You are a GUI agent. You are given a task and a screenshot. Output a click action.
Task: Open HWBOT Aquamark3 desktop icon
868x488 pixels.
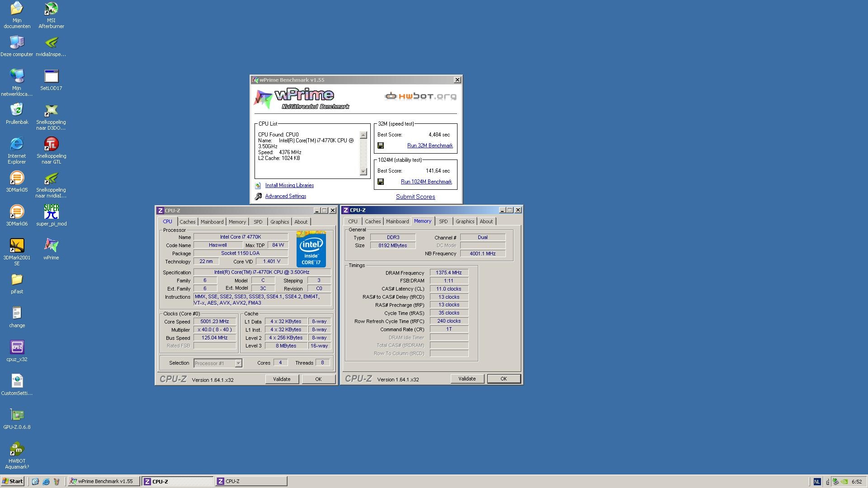click(x=17, y=449)
